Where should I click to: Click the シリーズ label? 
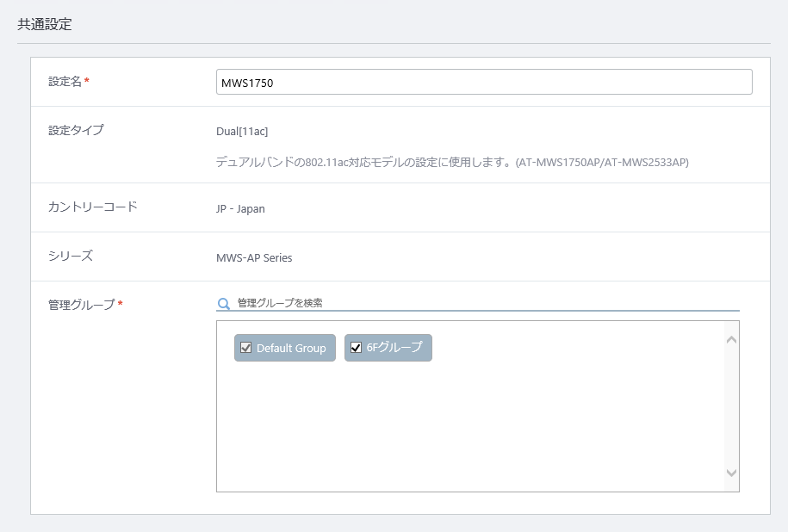[x=71, y=256]
